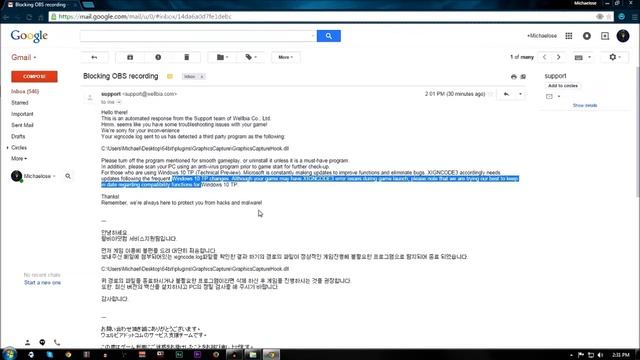The image size is (640, 360).
Task: Open the More actions toolbar dropdown
Action: pos(286,57)
